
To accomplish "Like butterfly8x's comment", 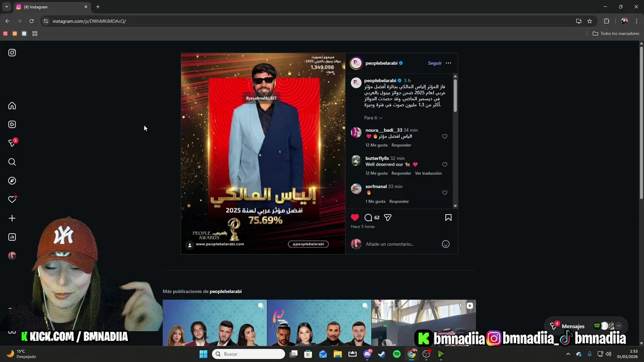I will (445, 164).
